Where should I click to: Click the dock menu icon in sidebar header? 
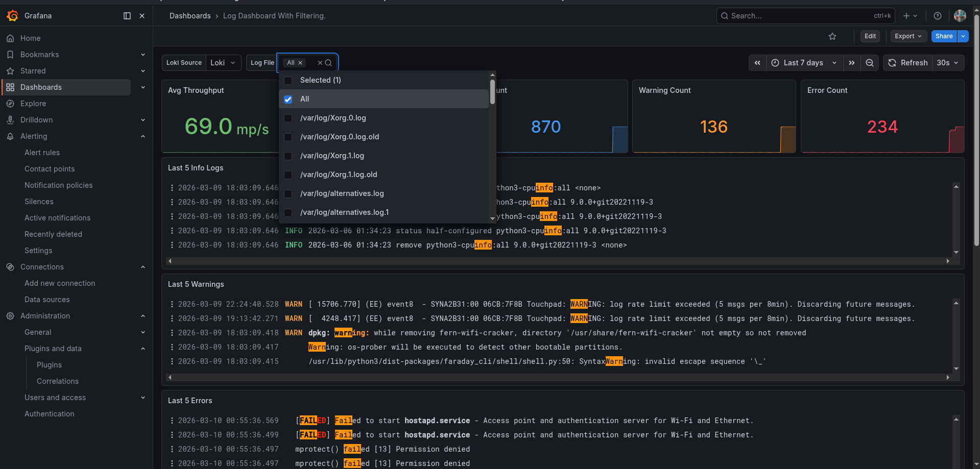pos(127,16)
